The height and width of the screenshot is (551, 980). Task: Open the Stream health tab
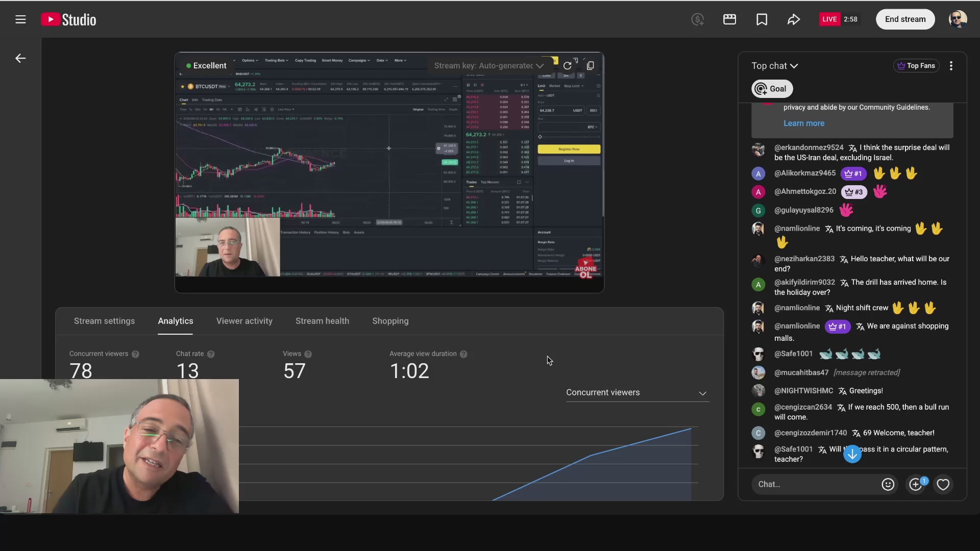(322, 321)
